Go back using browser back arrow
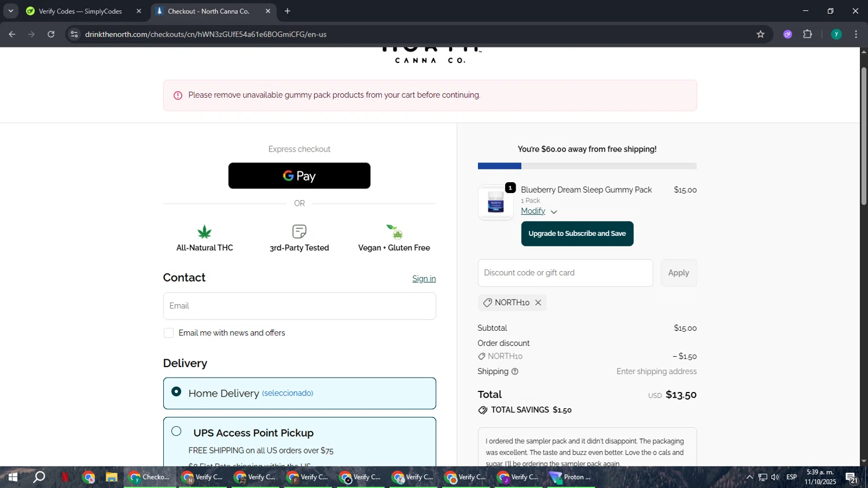This screenshot has height=488, width=868. pyautogui.click(x=12, y=34)
